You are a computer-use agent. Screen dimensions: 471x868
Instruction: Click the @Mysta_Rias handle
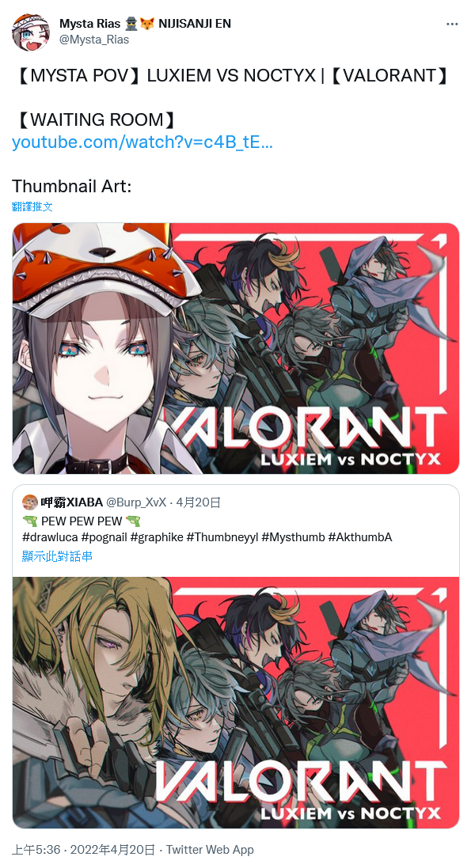tap(94, 40)
